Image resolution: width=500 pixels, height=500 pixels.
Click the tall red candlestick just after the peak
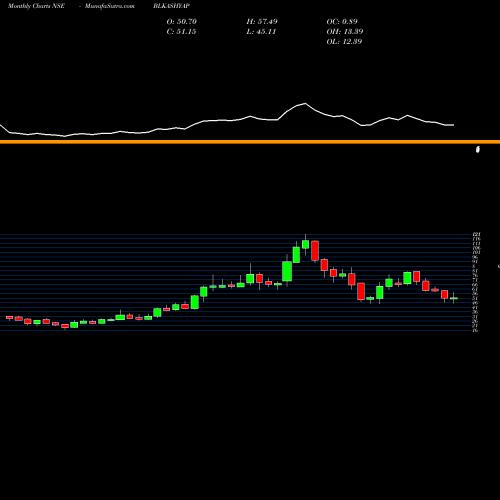point(315,251)
